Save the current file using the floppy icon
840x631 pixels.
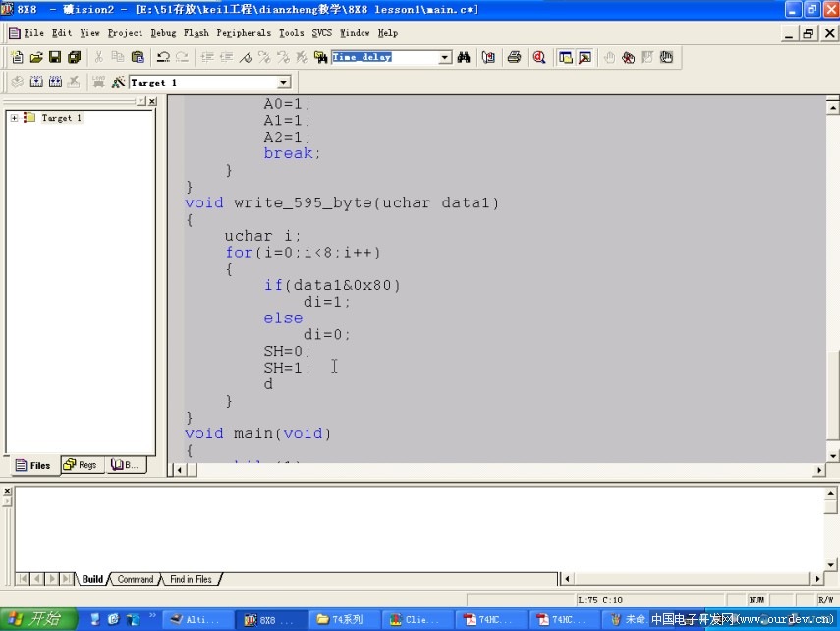(55, 57)
